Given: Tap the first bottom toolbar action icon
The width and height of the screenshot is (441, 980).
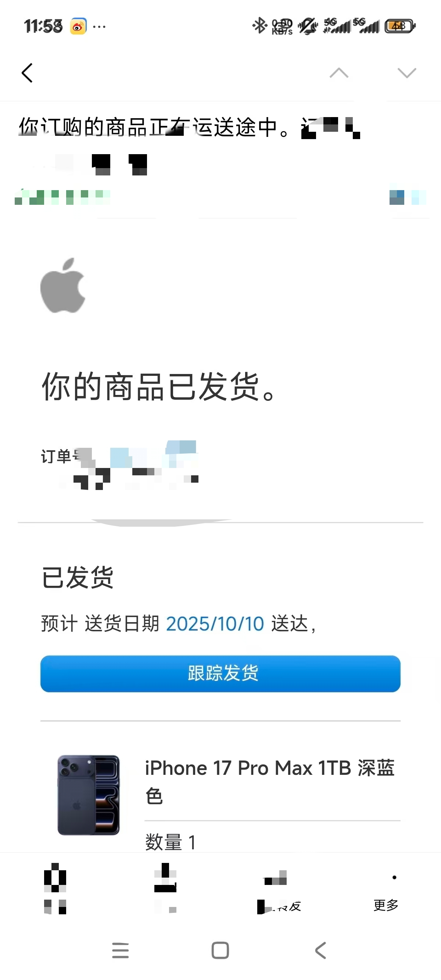Looking at the screenshot, I should 55,888.
